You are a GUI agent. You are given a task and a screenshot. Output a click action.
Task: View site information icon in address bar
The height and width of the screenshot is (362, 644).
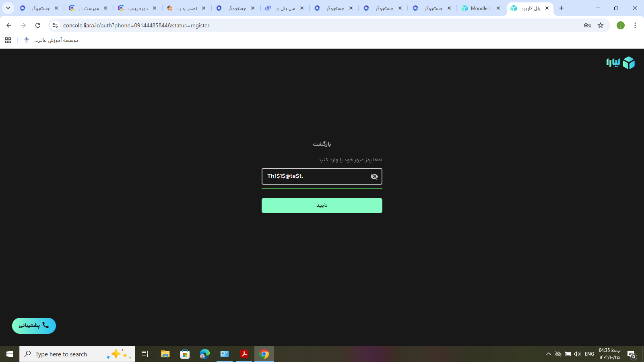pos(55,25)
